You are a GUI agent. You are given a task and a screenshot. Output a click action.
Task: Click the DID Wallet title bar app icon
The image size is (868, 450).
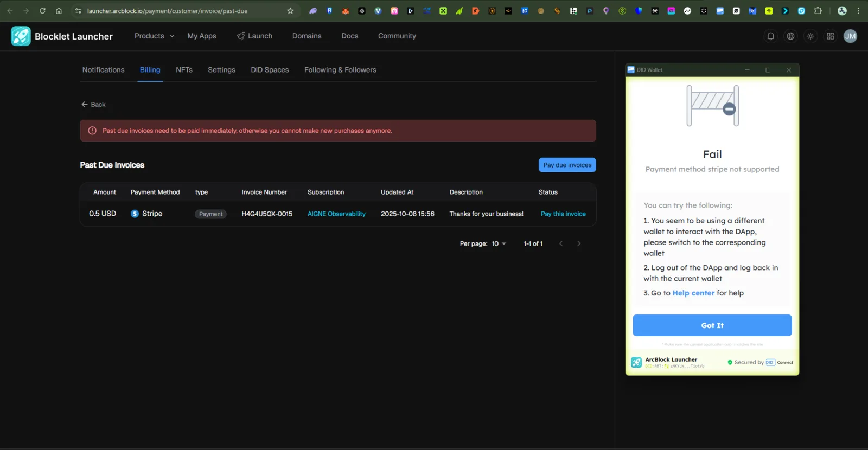click(631, 70)
